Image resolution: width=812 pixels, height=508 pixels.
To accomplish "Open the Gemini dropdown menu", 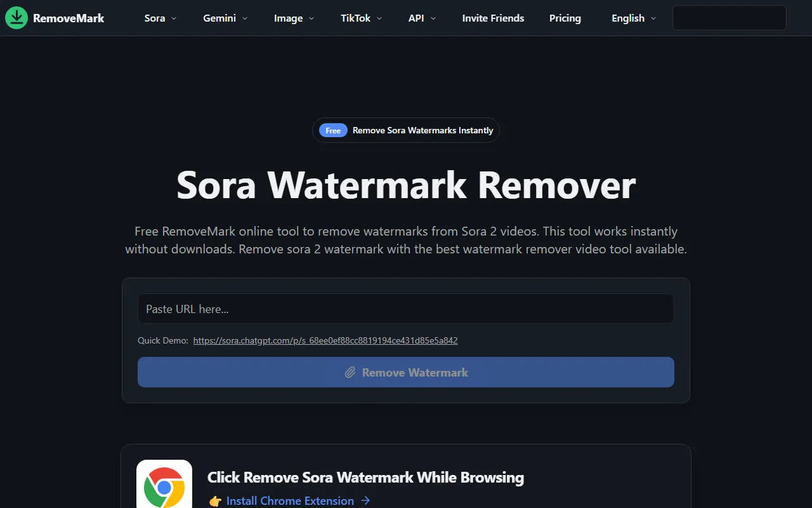I will (225, 18).
